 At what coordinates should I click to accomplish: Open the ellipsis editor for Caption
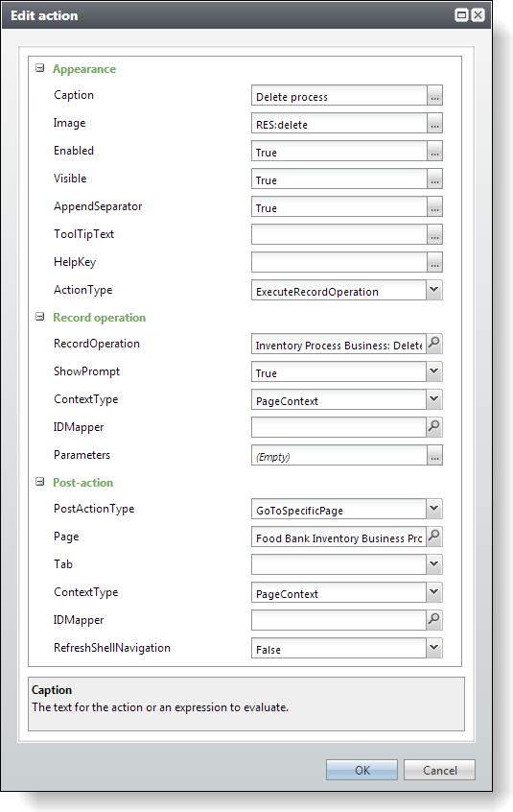pos(434,96)
